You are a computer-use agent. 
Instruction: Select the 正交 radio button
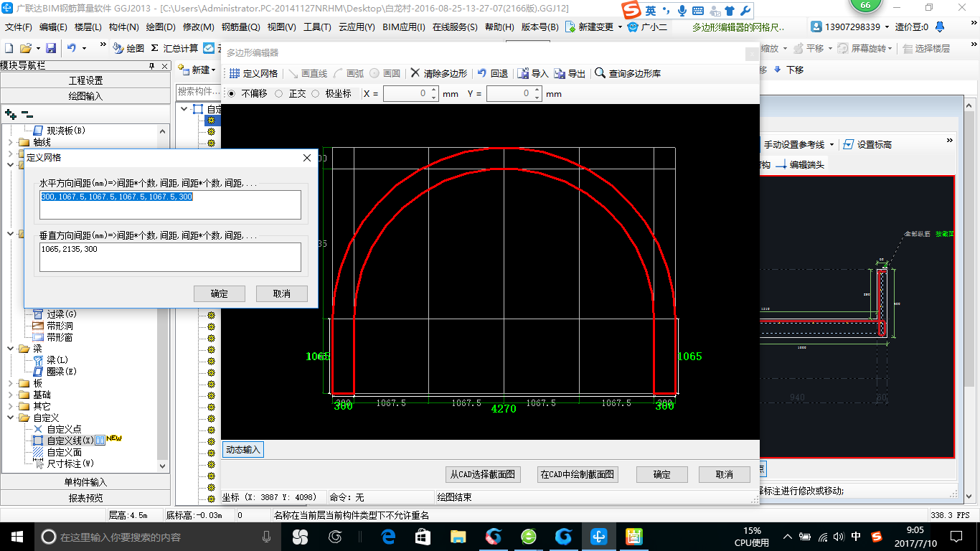[x=278, y=94]
